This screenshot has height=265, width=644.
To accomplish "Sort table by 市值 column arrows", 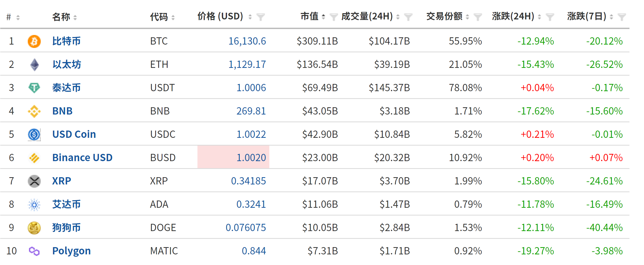I will pyautogui.click(x=323, y=17).
